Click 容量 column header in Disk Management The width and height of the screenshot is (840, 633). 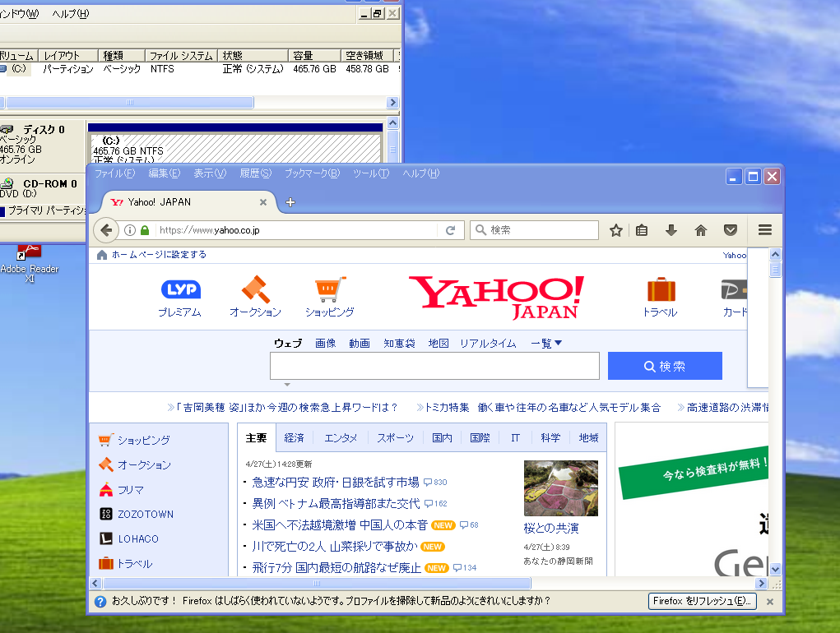(314, 56)
